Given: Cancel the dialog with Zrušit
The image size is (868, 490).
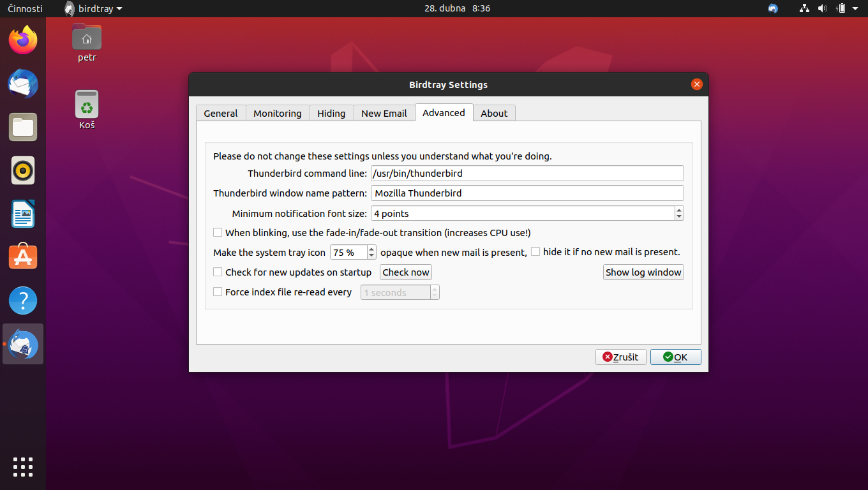Looking at the screenshot, I should pos(621,357).
